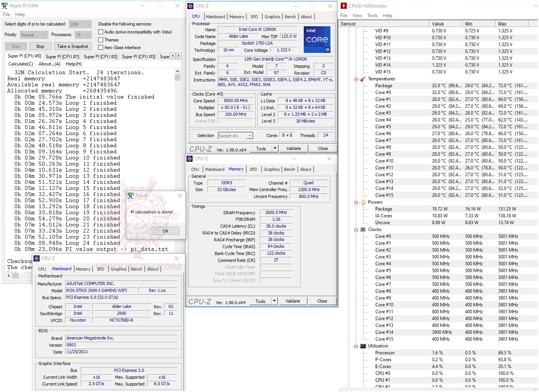539x392 pixels.
Task: Click the thermometer icon beside Temperatures
Action: tap(363, 79)
